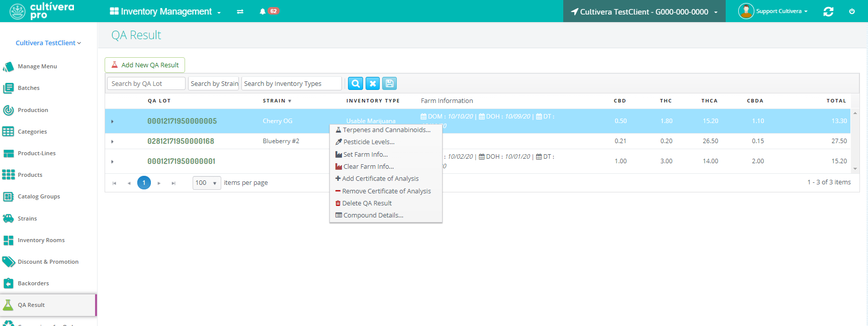The width and height of the screenshot is (868, 326).
Task: Open Cultivera TestClient sidebar dropdown
Action: click(x=48, y=43)
